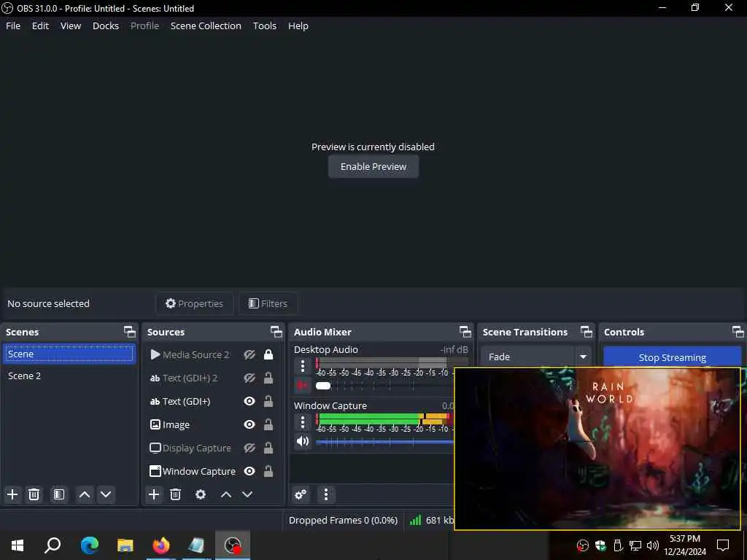The height and width of the screenshot is (560, 747).
Task: Move source down arrow in Sources toolbar
Action: (247, 494)
